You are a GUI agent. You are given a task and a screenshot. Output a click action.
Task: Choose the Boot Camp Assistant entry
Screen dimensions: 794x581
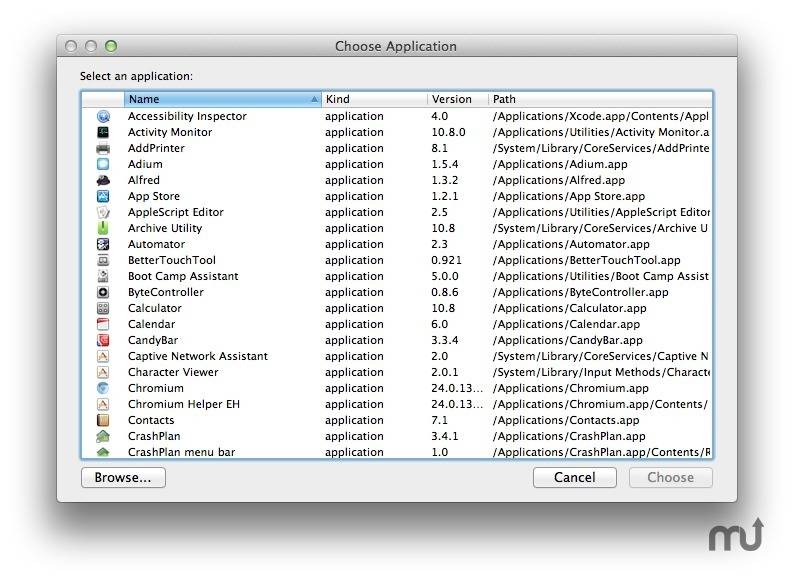coord(183,276)
